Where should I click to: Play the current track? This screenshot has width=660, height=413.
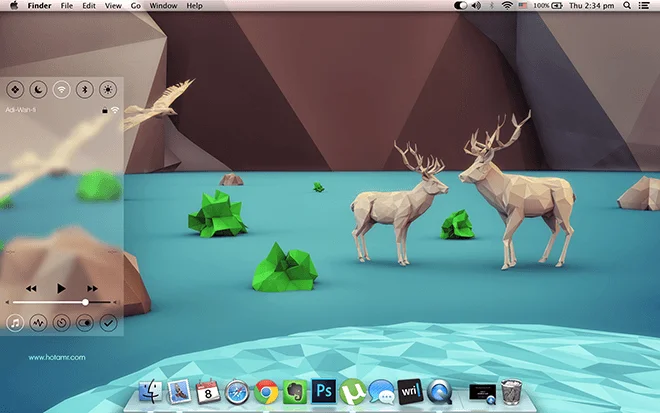point(61,288)
